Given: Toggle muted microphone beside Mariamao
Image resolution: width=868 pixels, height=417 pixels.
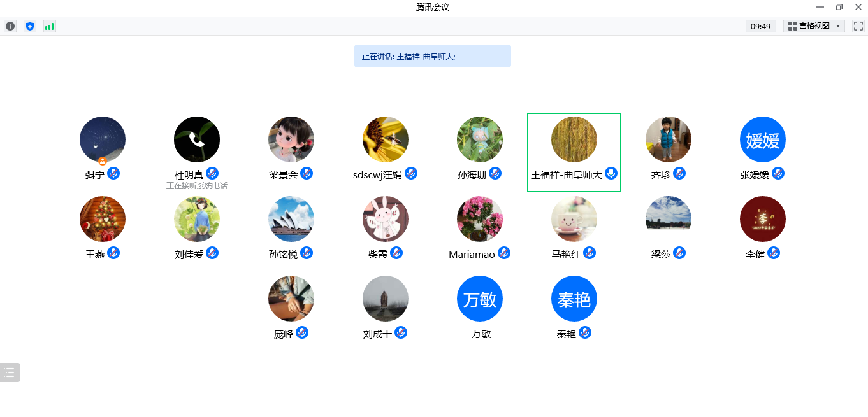Looking at the screenshot, I should tap(504, 253).
